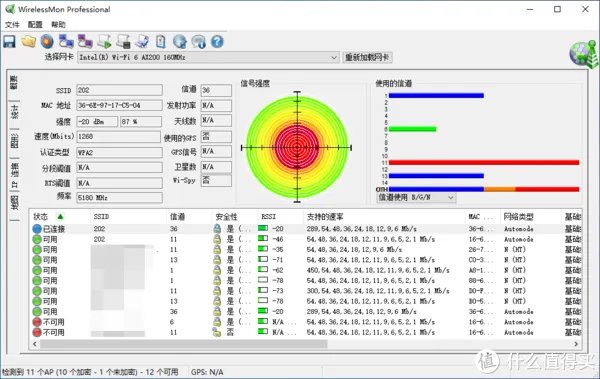Click the purple networked computers toolbar icon
This screenshot has height=379, width=600.
pos(85,41)
